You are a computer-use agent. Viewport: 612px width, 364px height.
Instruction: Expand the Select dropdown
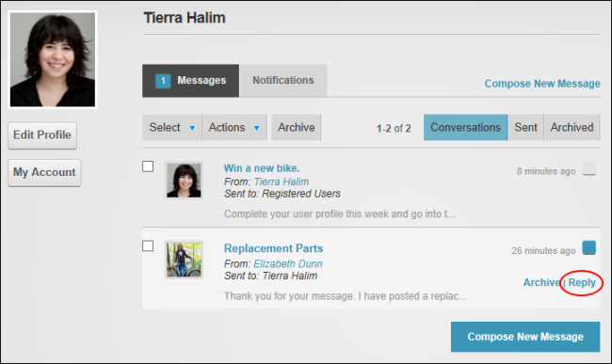click(172, 127)
